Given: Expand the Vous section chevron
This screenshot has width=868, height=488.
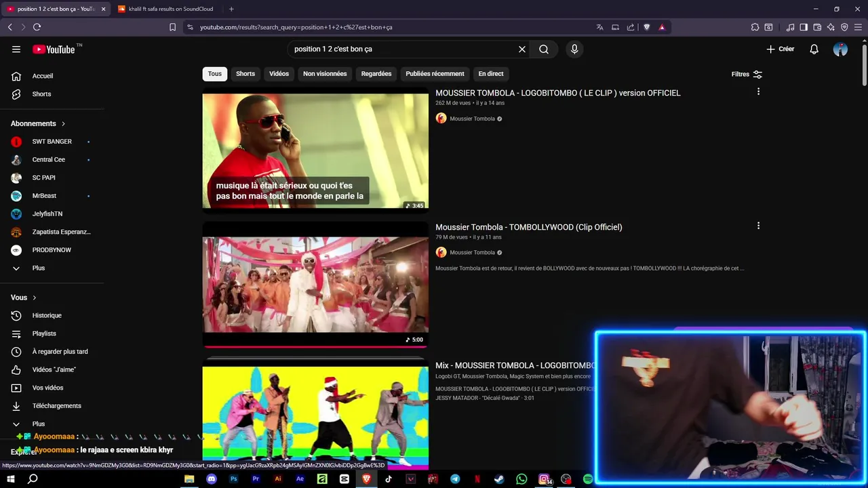Looking at the screenshot, I should 35,298.
